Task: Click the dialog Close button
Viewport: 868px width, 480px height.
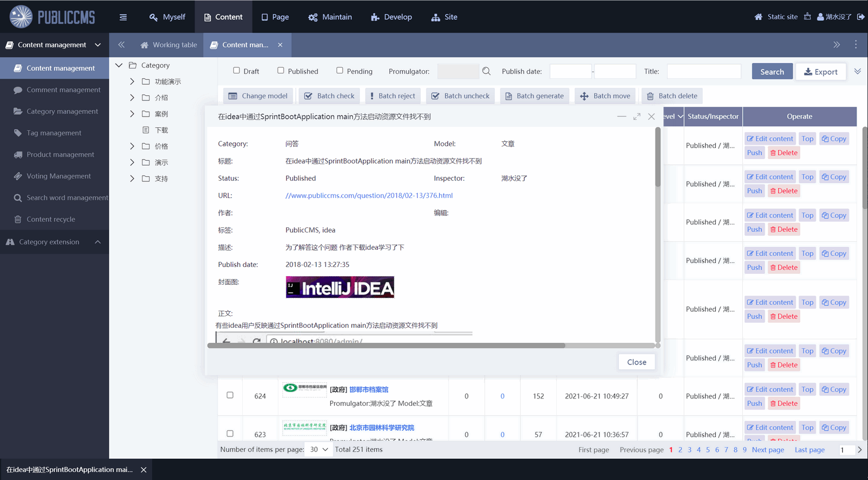Action: [x=637, y=362]
